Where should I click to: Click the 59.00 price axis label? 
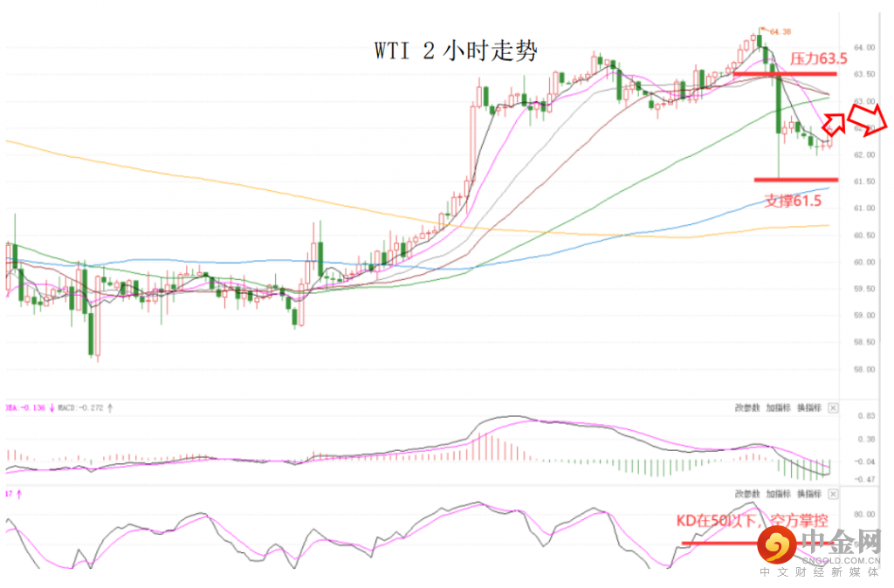tap(864, 315)
